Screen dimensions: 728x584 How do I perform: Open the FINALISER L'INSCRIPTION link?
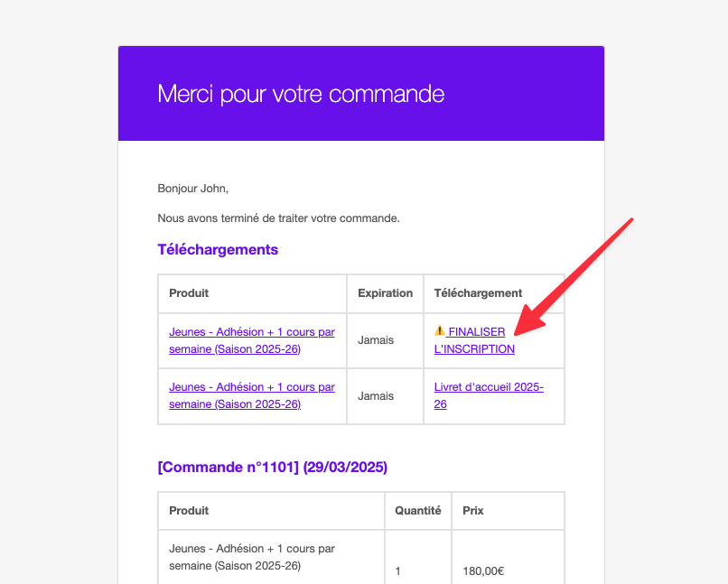pyautogui.click(x=474, y=340)
